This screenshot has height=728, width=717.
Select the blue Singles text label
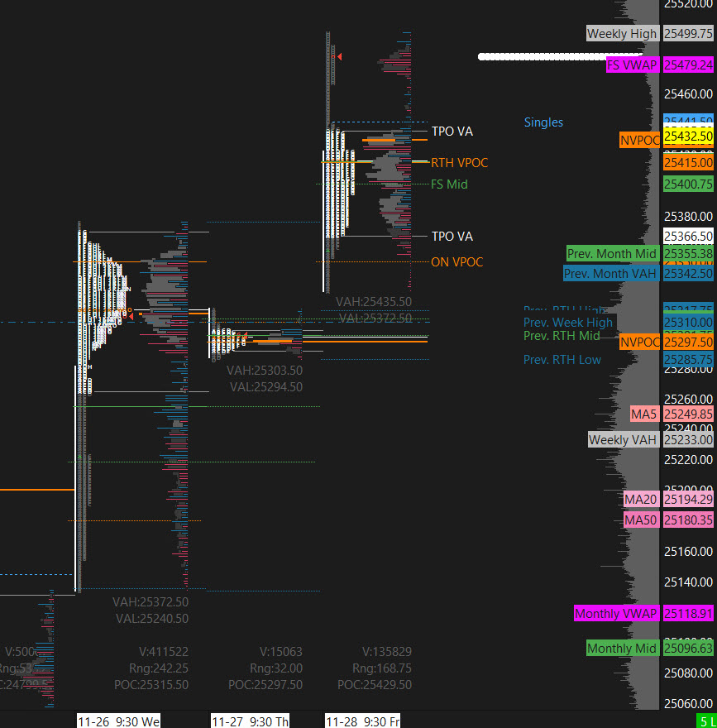tap(543, 122)
